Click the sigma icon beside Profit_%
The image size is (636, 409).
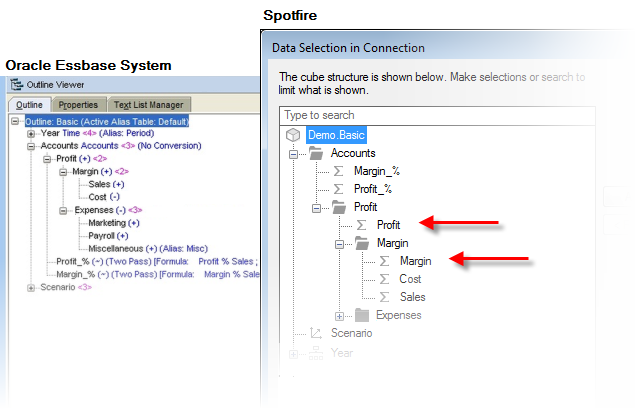click(x=339, y=189)
